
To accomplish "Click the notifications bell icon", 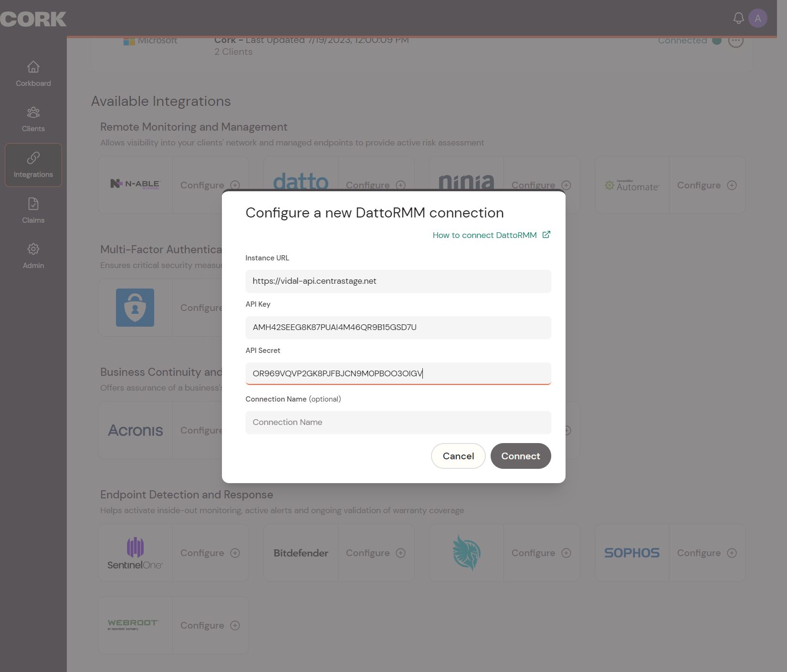I will [738, 18].
